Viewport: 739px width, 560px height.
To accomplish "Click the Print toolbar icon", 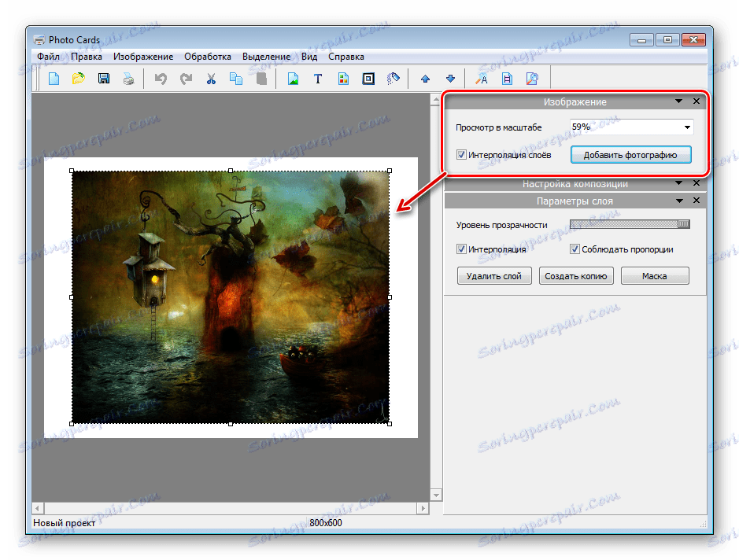I will pyautogui.click(x=127, y=79).
